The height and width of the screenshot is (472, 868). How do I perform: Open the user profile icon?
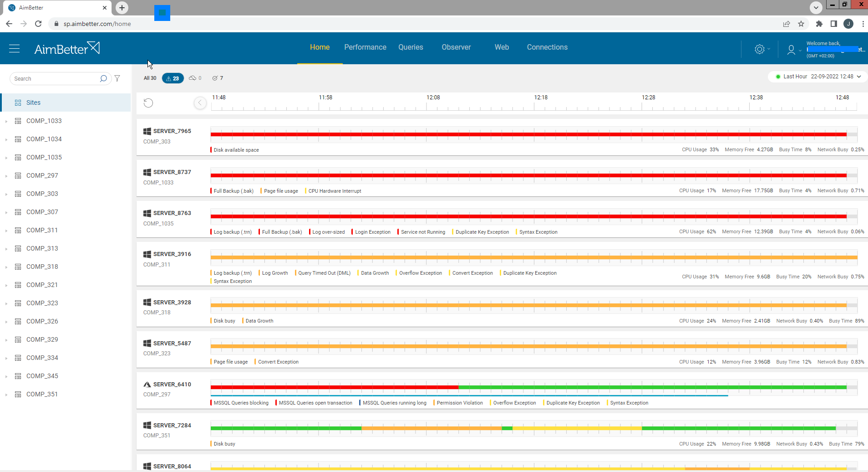pyautogui.click(x=791, y=50)
